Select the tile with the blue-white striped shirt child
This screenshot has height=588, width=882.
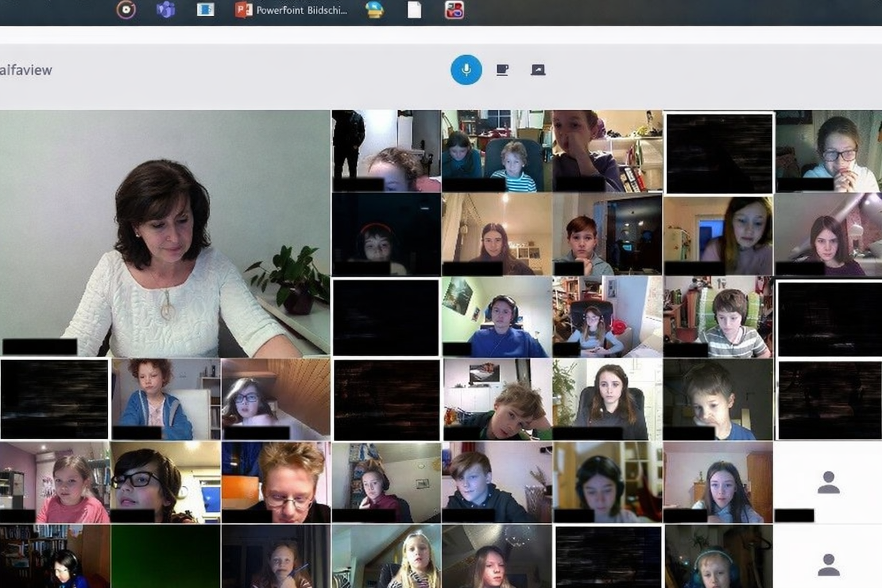tap(497, 151)
